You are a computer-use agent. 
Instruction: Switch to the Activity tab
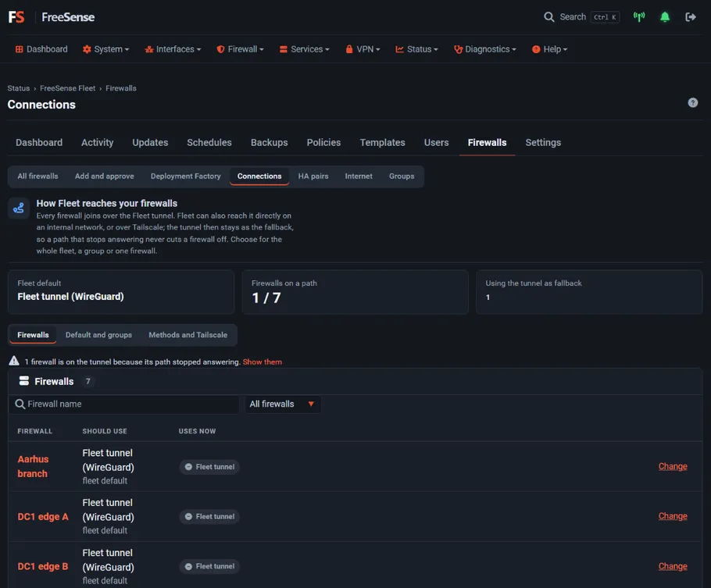click(x=98, y=143)
